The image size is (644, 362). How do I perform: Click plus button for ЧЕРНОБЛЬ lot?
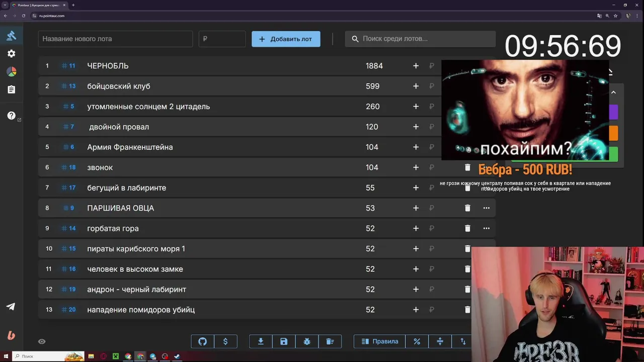click(416, 66)
